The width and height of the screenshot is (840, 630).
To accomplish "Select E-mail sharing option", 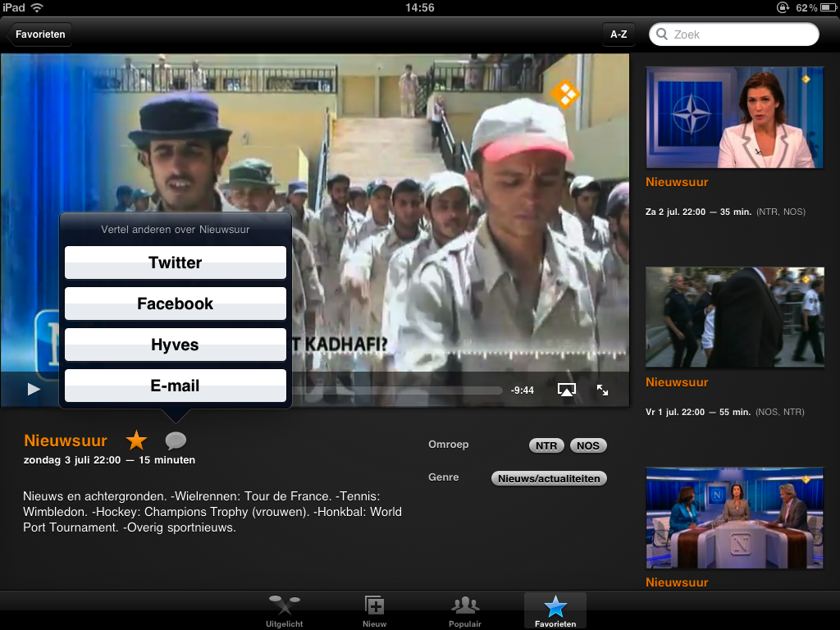I will pyautogui.click(x=176, y=386).
